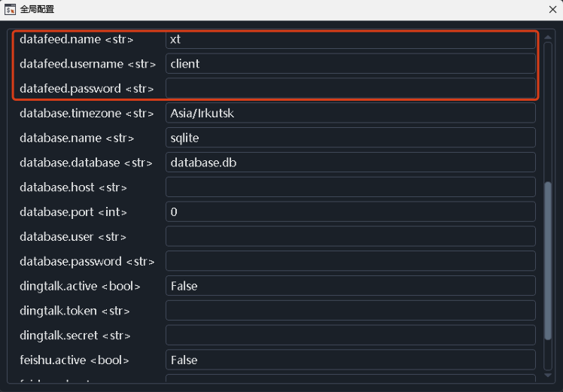The height and width of the screenshot is (392, 563).
Task: Click the scrollbar track above the thumb
Action: point(547,112)
